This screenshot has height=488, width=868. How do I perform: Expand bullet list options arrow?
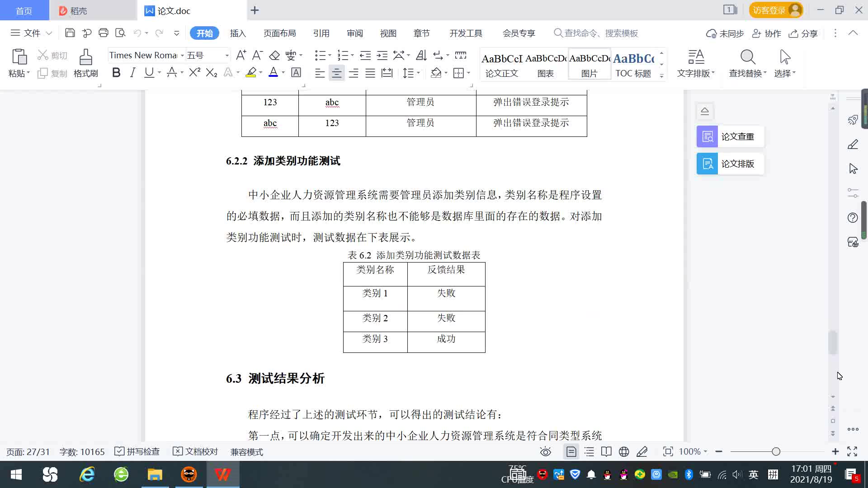pyautogui.click(x=330, y=55)
